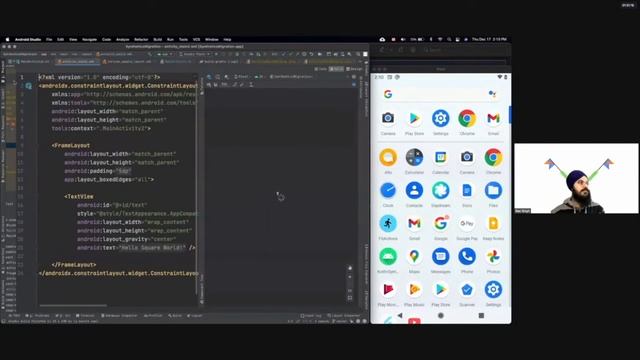Viewport: 640px width, 360px height.
Task: Open the Messages app in emulator
Action: point(440,256)
